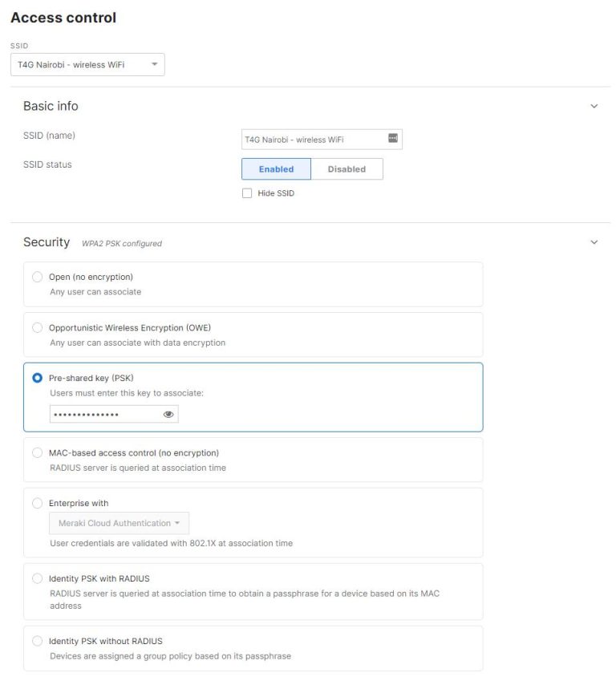Viewport: 616px width, 677px height.
Task: Click the SSID name text field
Action: pos(313,139)
